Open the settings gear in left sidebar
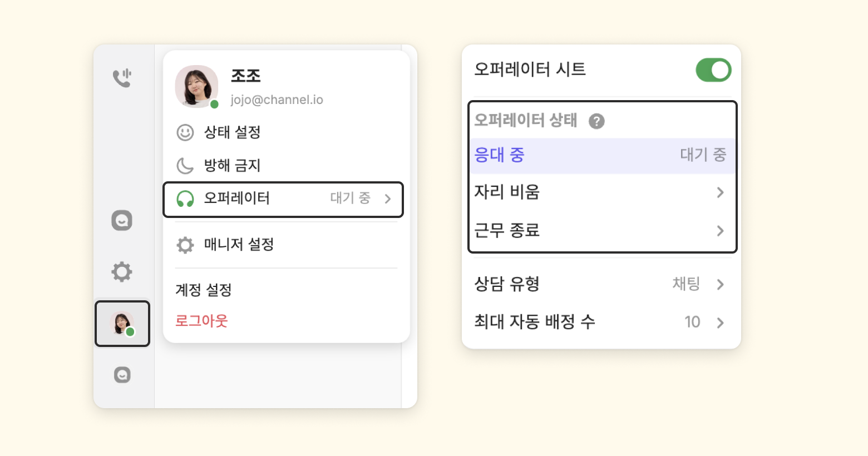Viewport: 868px width, 456px height. coord(122,272)
